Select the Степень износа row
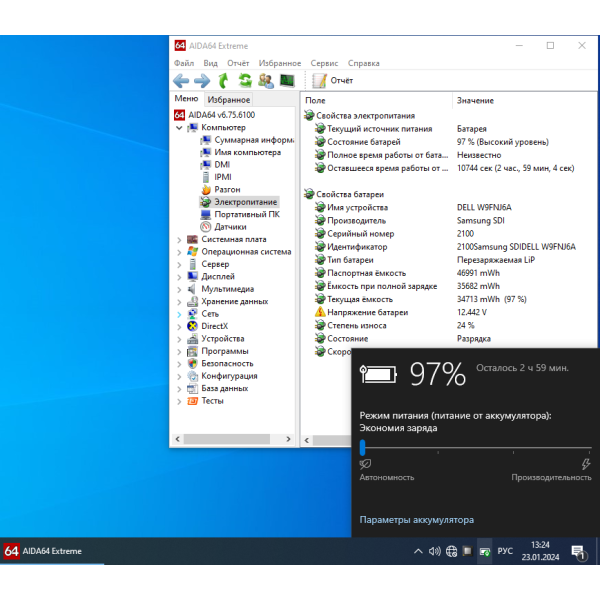The height and width of the screenshot is (600, 600). [450, 326]
